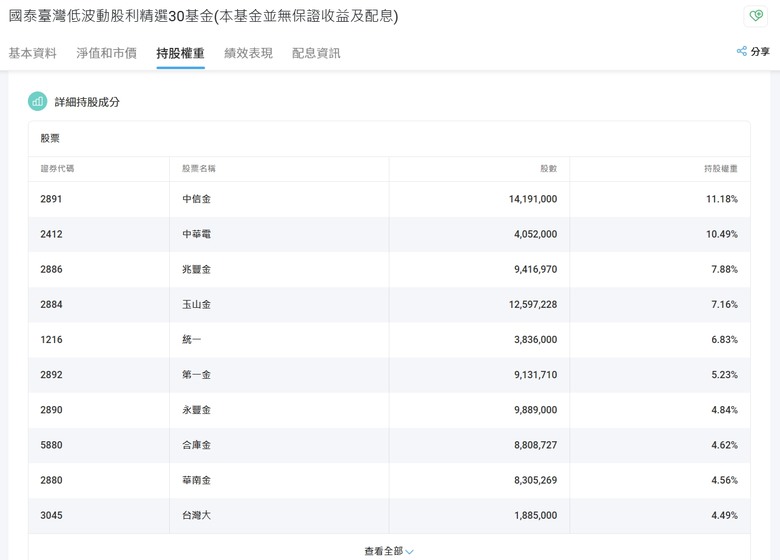Image resolution: width=780 pixels, height=560 pixels.
Task: Click the 股數 column header
Action: 549,169
